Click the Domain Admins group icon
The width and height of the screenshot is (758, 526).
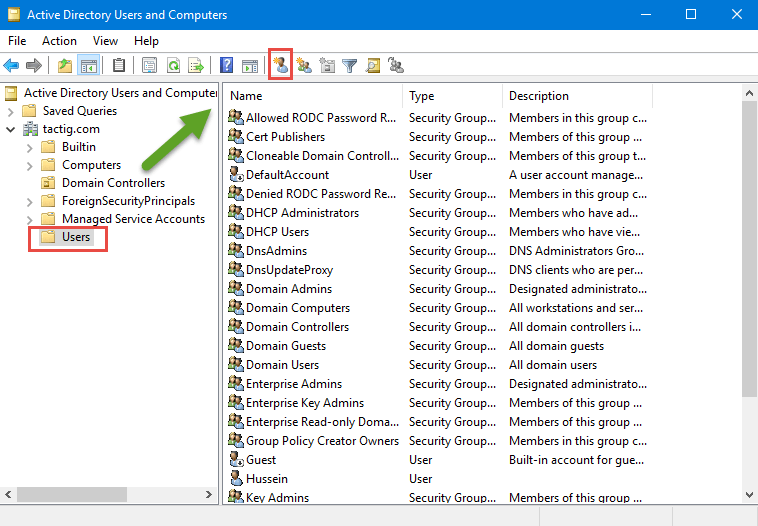236,289
